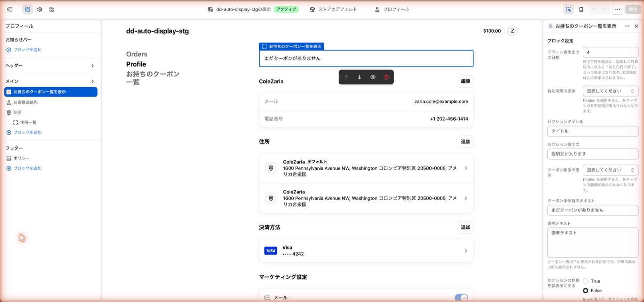Click the Z account avatar
Viewport: 644px width, 302px height.
pos(512,31)
